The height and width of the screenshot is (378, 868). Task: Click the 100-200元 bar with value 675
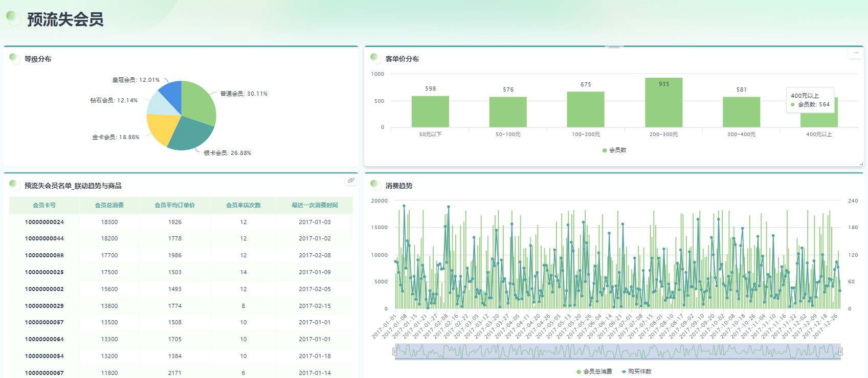coord(586,109)
